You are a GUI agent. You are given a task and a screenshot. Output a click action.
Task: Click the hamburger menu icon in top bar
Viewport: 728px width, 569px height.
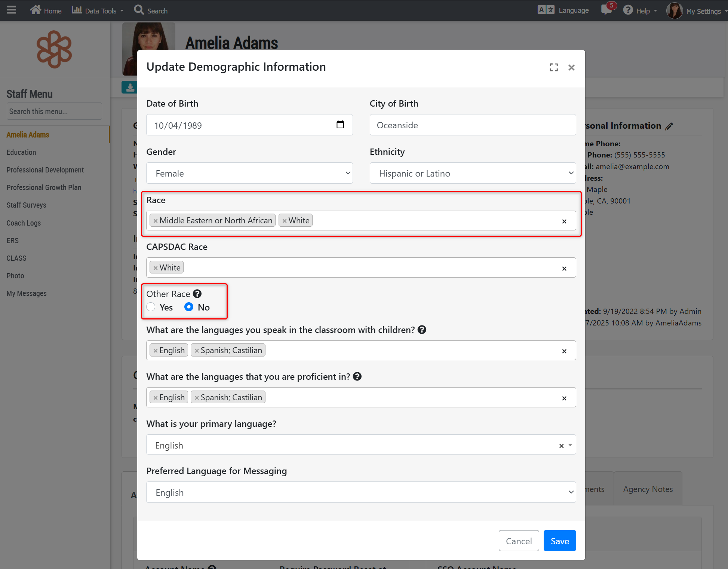tap(12, 10)
